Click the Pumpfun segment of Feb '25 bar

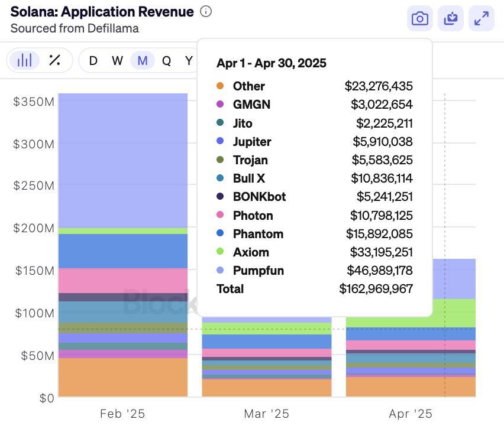pos(123,161)
